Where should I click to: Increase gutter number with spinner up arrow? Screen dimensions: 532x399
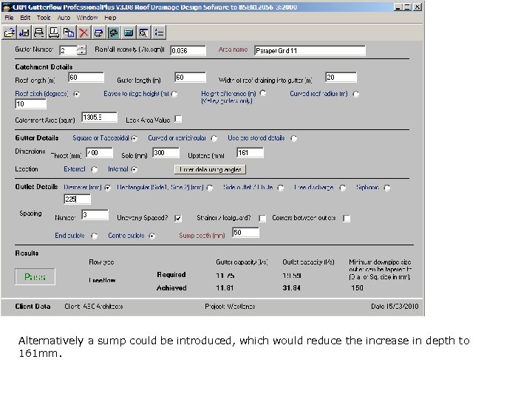tap(81, 48)
